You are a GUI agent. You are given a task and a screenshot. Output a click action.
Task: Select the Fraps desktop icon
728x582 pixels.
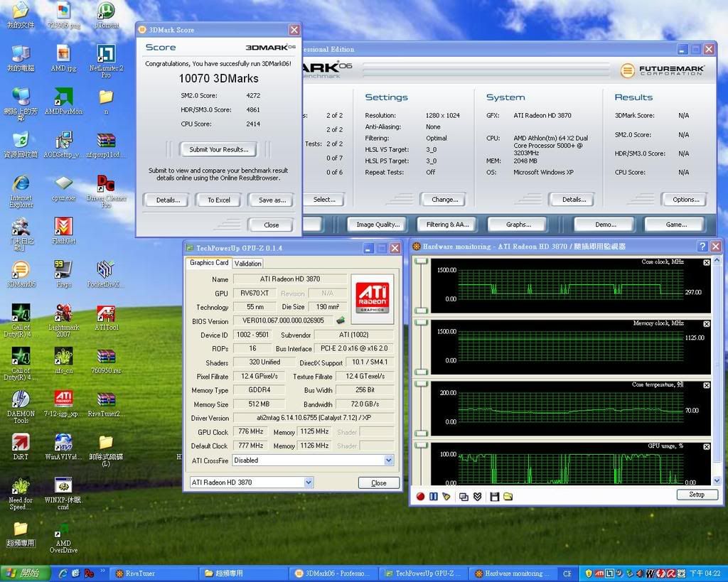tap(63, 274)
